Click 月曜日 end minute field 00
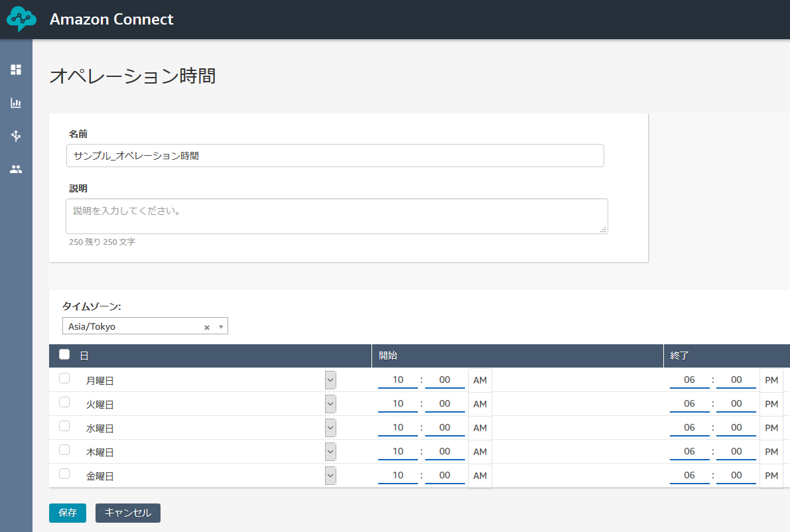Screen dimensions: 790x532 pos(736,380)
